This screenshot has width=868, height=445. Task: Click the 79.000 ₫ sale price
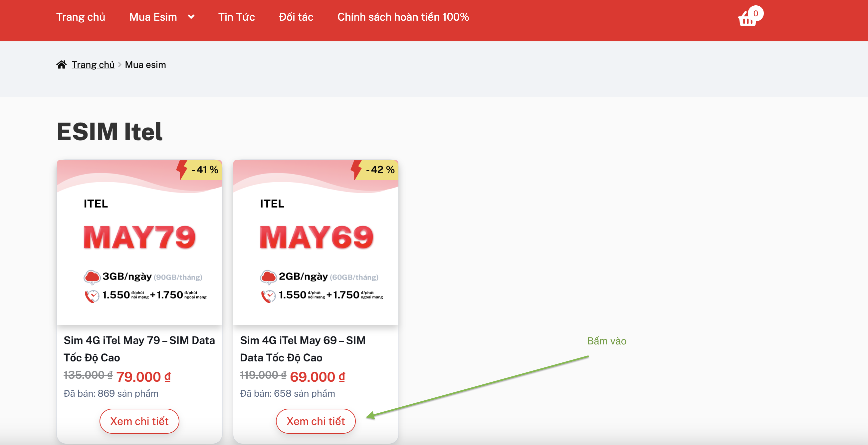click(143, 377)
